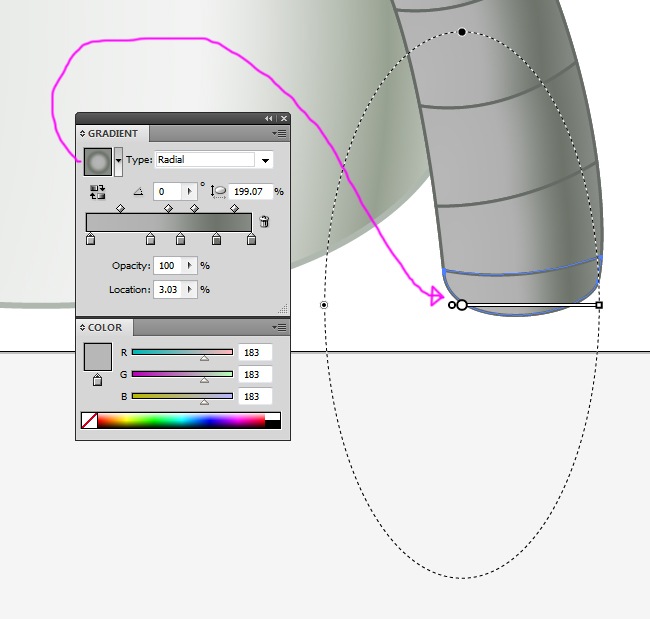This screenshot has width=650, height=619.
Task: Click the Color panel fill swatch
Action: [x=98, y=357]
